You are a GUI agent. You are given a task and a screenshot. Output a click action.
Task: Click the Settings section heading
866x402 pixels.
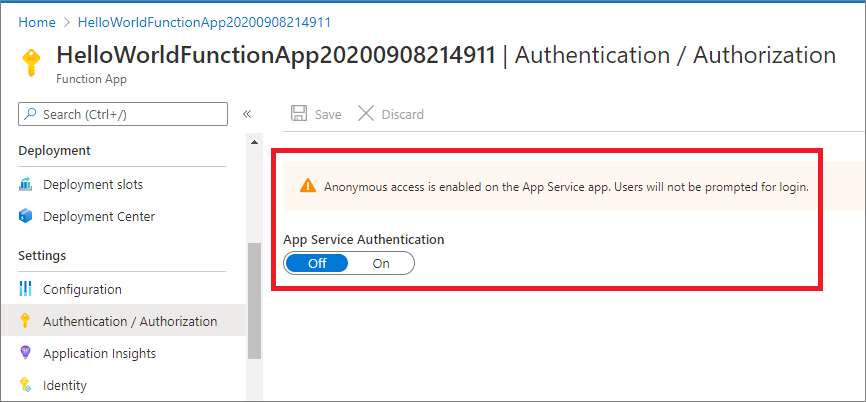click(42, 256)
